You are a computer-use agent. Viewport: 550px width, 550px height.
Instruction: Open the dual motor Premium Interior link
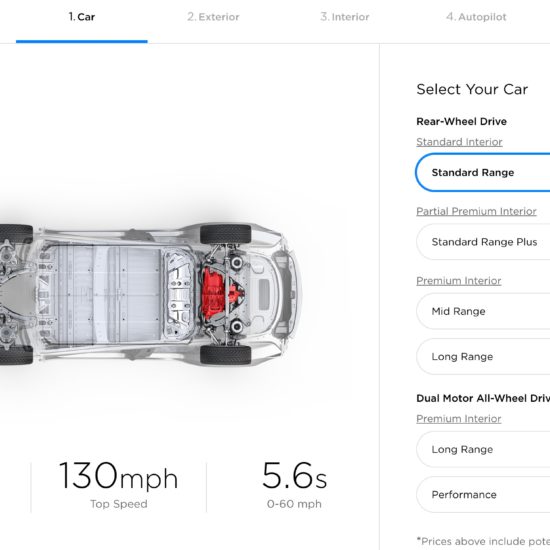(x=458, y=419)
